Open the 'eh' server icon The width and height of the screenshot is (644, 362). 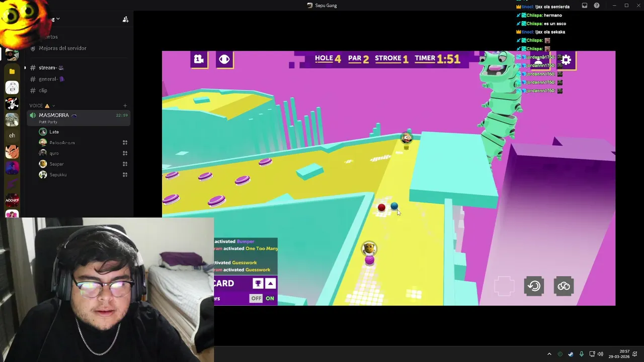(12, 135)
